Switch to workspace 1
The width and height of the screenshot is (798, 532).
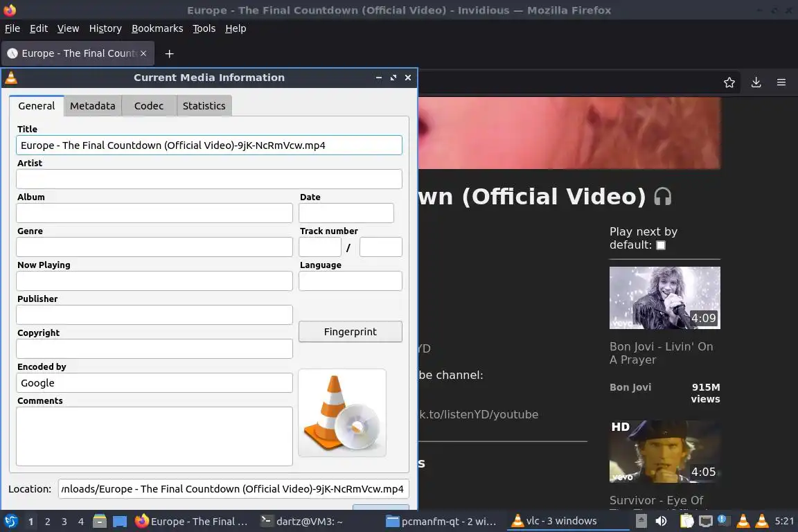click(x=31, y=522)
